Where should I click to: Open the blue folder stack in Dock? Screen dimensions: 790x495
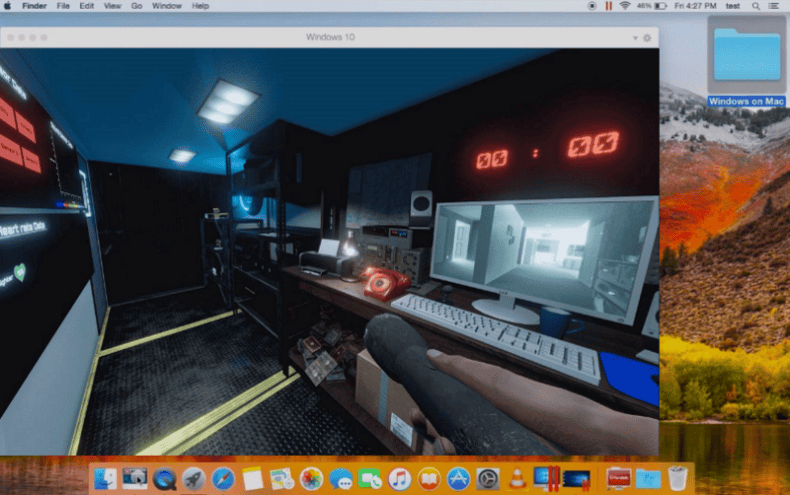(x=648, y=478)
